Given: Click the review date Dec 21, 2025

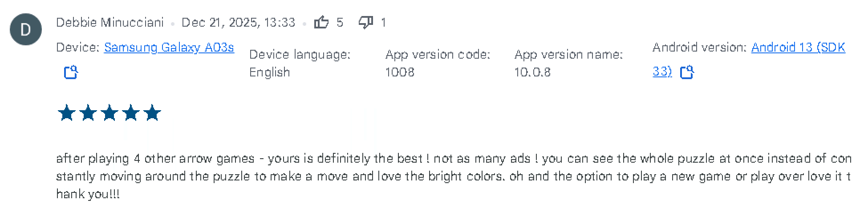Looking at the screenshot, I should 238,22.
